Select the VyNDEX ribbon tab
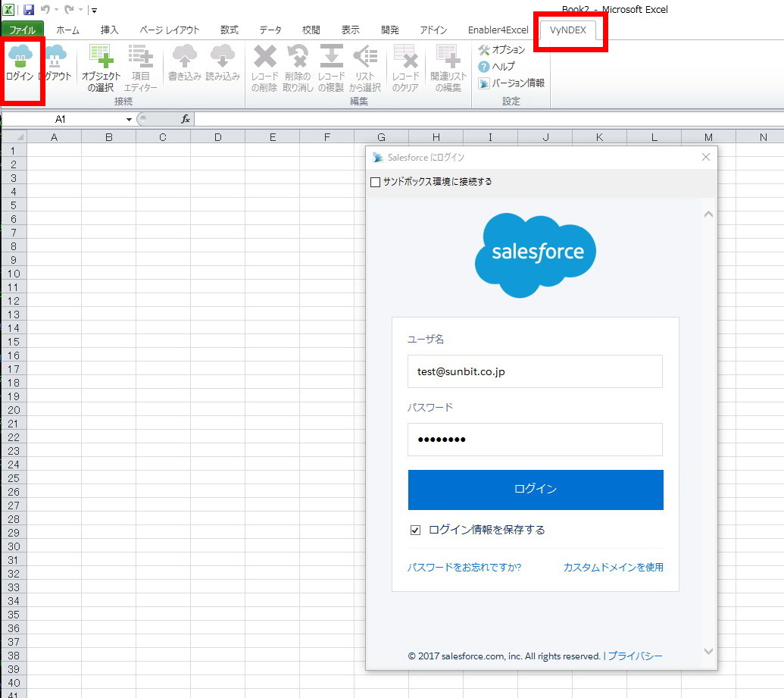This screenshot has width=784, height=698. (x=568, y=30)
